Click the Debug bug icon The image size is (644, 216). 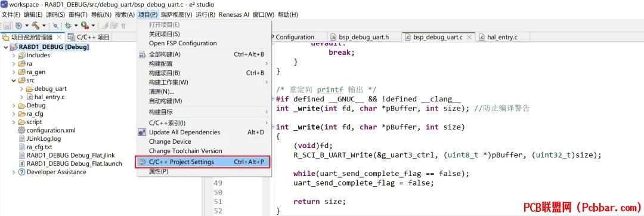(68, 26)
